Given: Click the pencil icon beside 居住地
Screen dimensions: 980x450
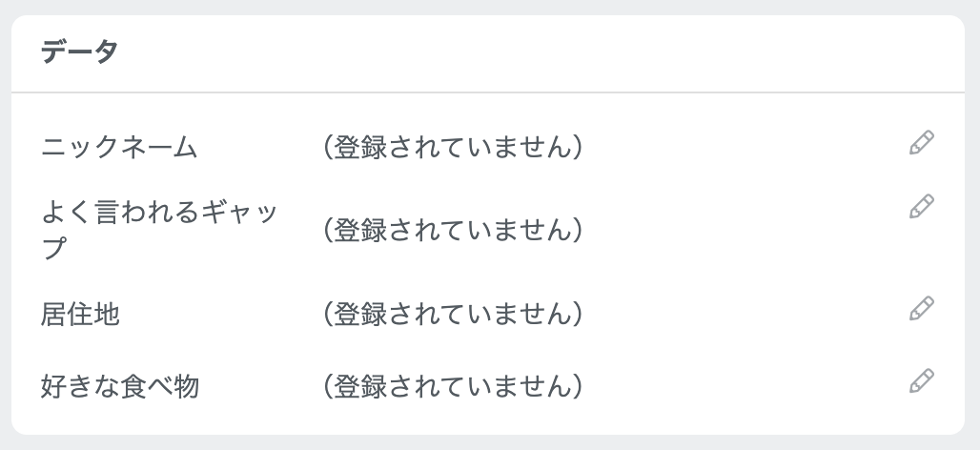Looking at the screenshot, I should [921, 308].
